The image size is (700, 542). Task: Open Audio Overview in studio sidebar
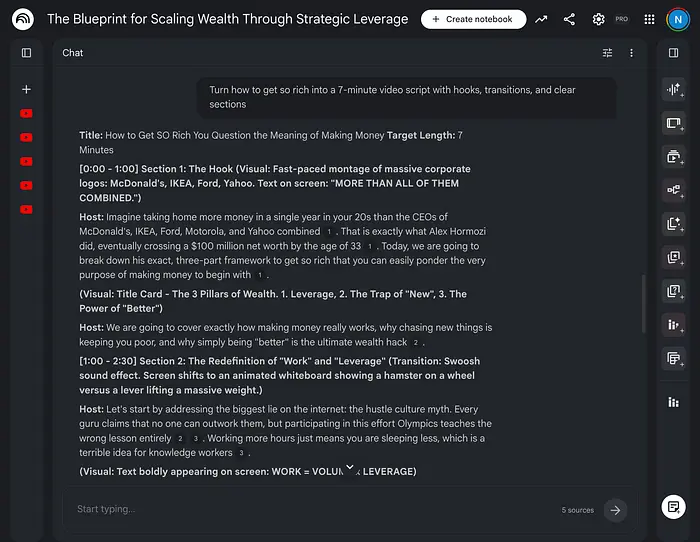pos(673,89)
